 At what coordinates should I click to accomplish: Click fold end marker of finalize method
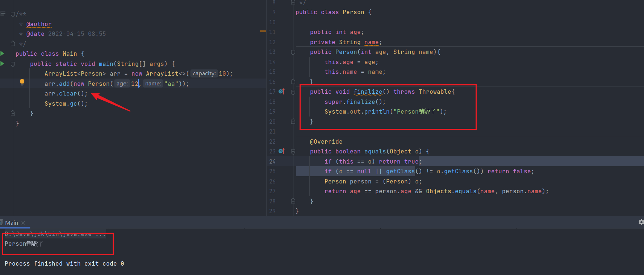coord(293,122)
